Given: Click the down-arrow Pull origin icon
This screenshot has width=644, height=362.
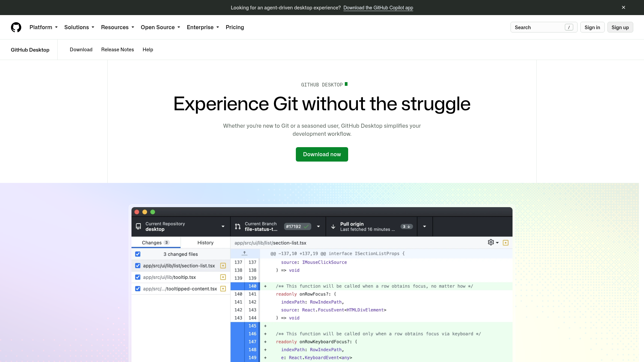Looking at the screenshot, I should pyautogui.click(x=333, y=227).
